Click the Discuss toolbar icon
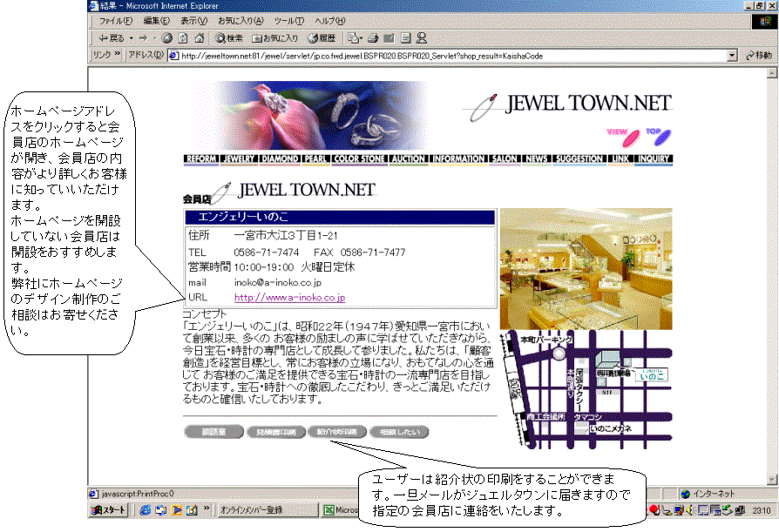The height and width of the screenshot is (532, 779). tap(406, 37)
